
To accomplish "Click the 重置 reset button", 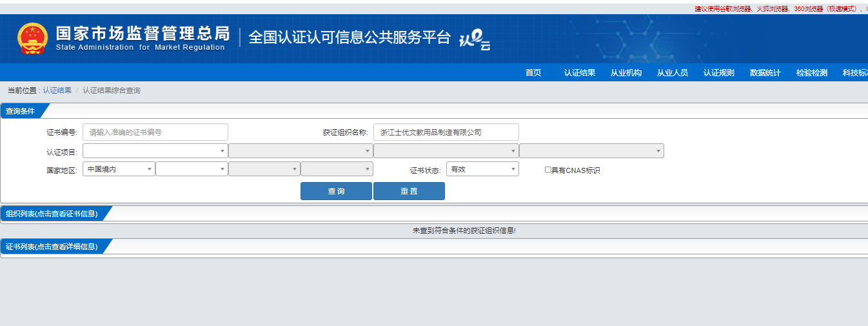I will [x=409, y=191].
